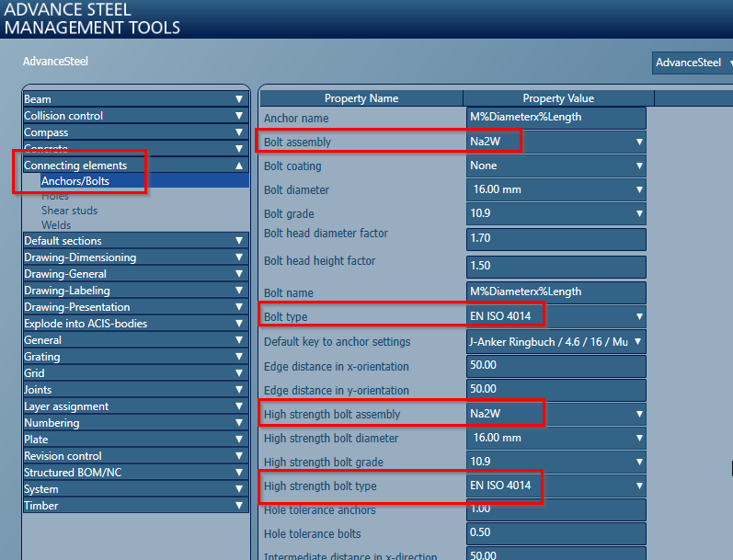Expand the Structured BOM/NC category

(x=136, y=473)
